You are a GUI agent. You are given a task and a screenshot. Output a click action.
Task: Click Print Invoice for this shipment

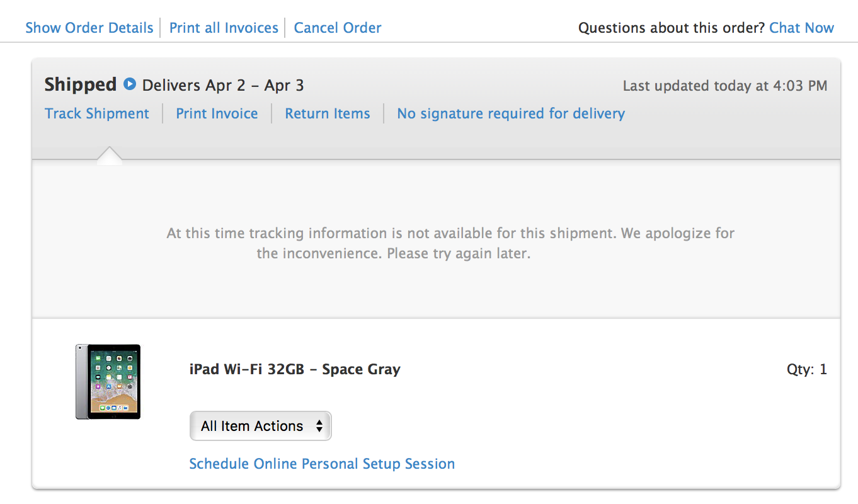tap(217, 114)
